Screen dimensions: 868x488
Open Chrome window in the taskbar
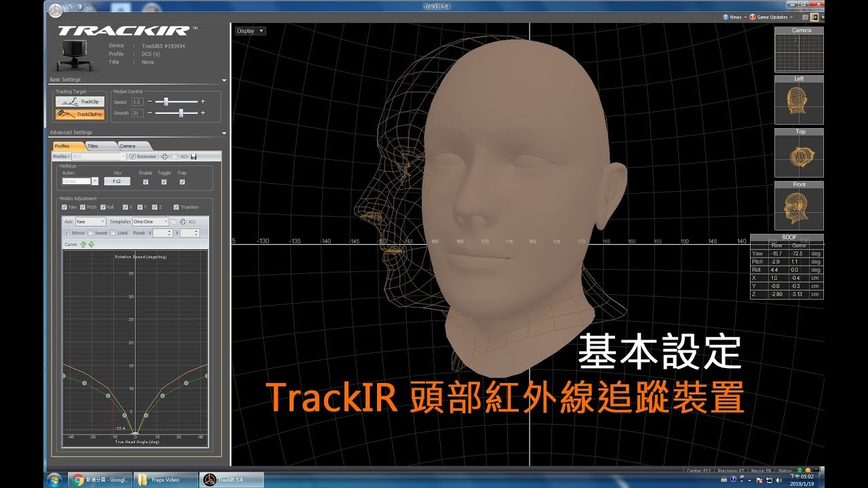(99, 479)
